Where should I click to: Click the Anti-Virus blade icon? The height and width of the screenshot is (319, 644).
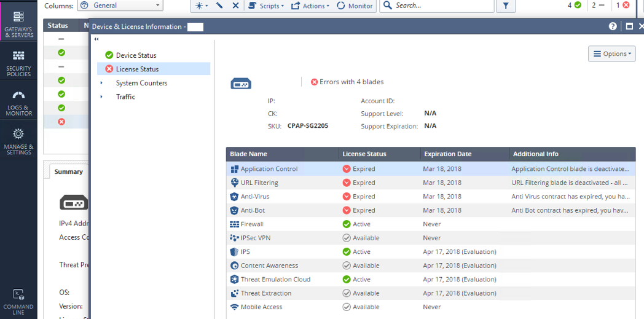235,197
